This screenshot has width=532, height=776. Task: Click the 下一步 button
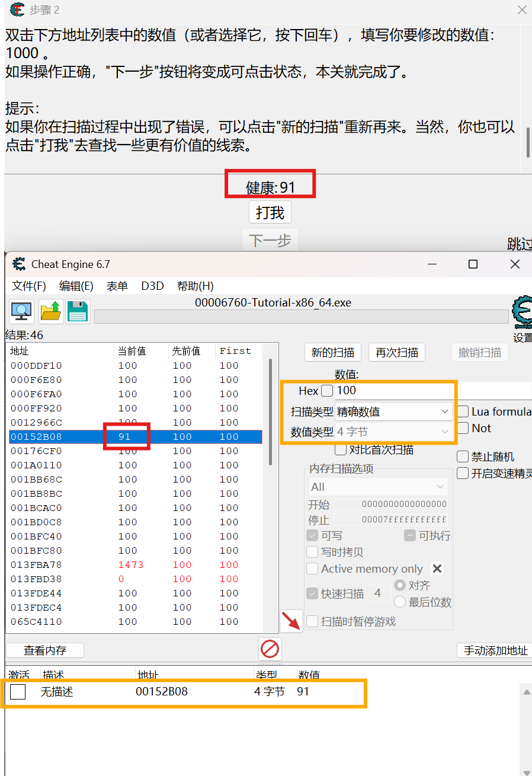point(270,240)
